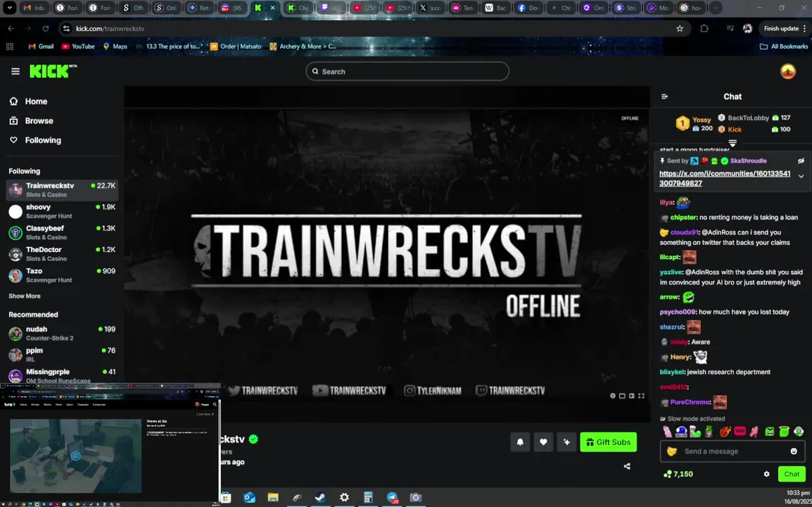Click the Yossy top gifter entry

point(694,123)
